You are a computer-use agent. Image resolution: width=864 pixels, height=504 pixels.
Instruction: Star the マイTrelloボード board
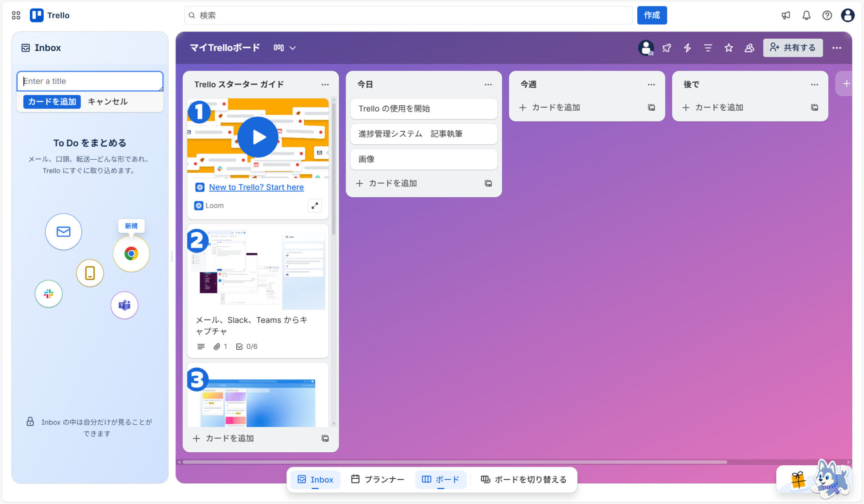pos(729,48)
